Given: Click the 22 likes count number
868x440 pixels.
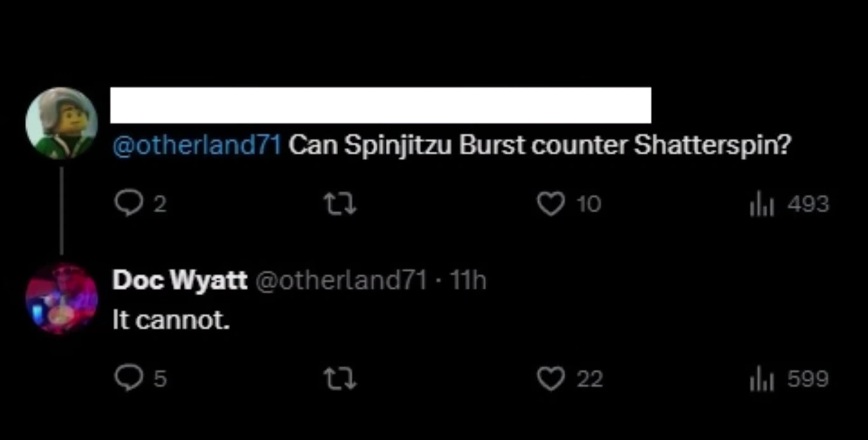Looking at the screenshot, I should (x=589, y=379).
